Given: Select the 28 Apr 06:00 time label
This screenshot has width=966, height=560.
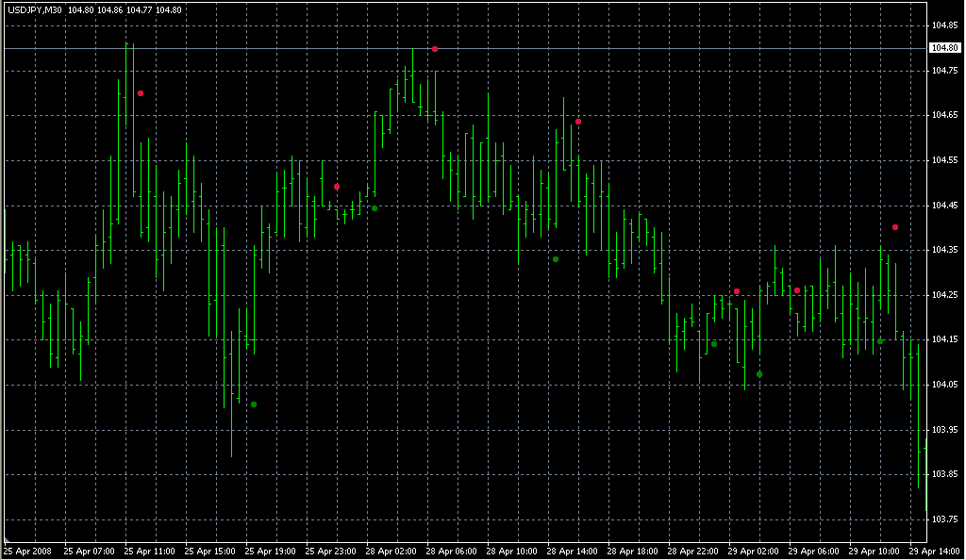Looking at the screenshot, I should click(453, 551).
